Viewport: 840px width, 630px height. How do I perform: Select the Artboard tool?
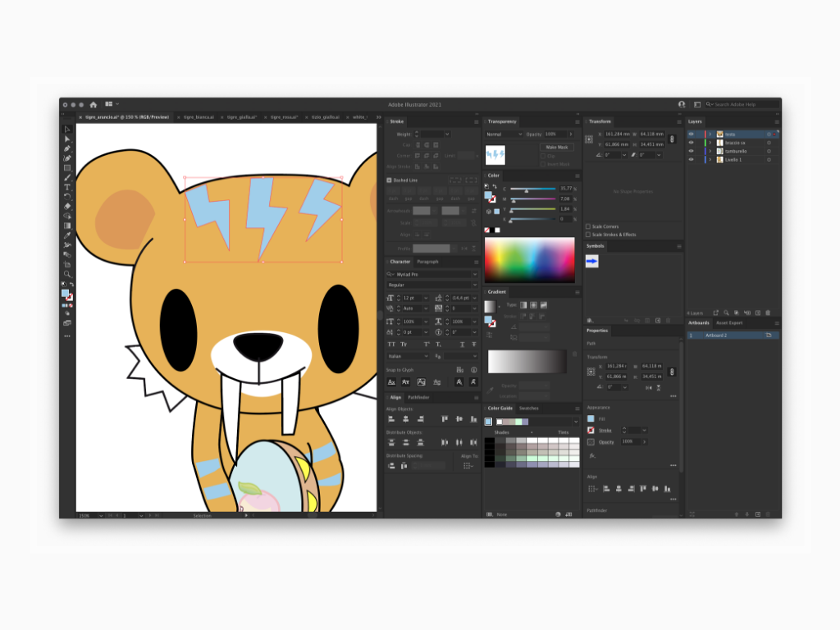pyautogui.click(x=67, y=264)
